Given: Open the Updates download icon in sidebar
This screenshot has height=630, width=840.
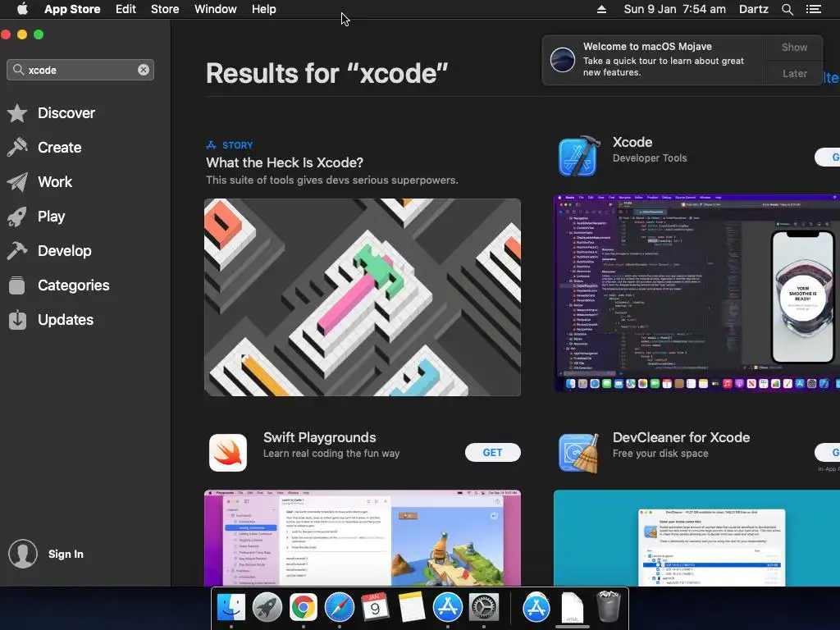Looking at the screenshot, I should (x=17, y=320).
